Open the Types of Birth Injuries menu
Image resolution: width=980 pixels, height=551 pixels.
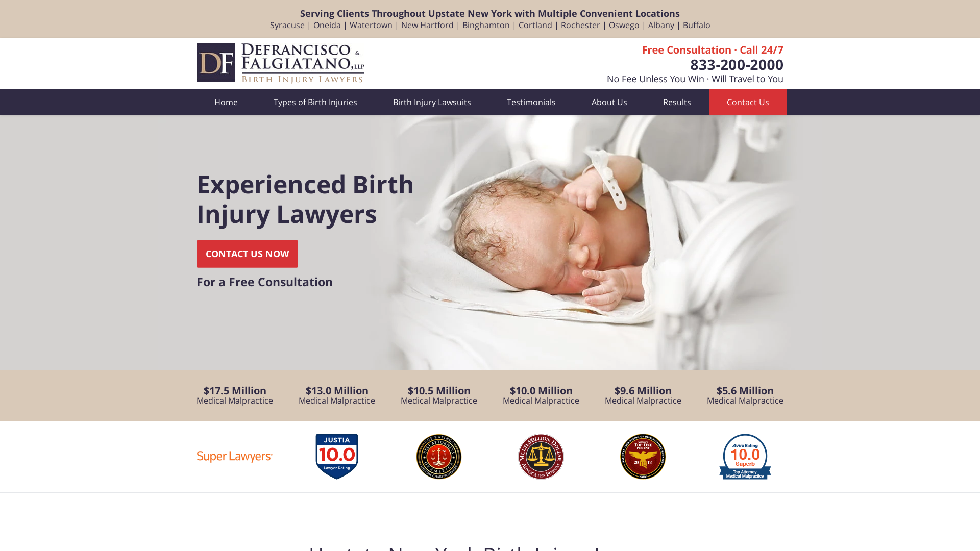315,102
